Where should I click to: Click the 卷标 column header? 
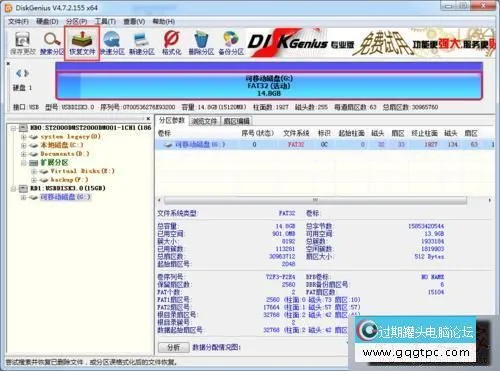click(164, 133)
